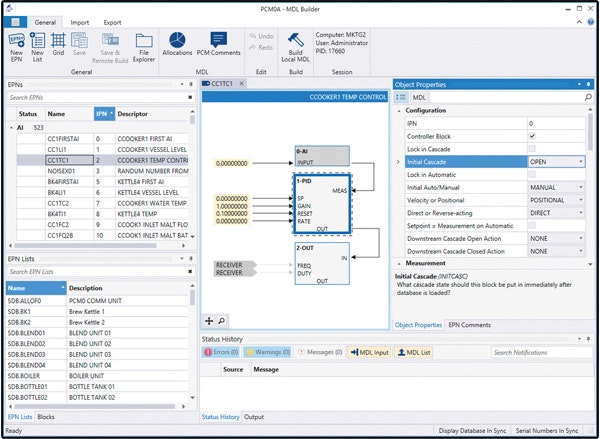This screenshot has height=439, width=600.
Task: Click the MDL List button
Action: pyautogui.click(x=413, y=352)
